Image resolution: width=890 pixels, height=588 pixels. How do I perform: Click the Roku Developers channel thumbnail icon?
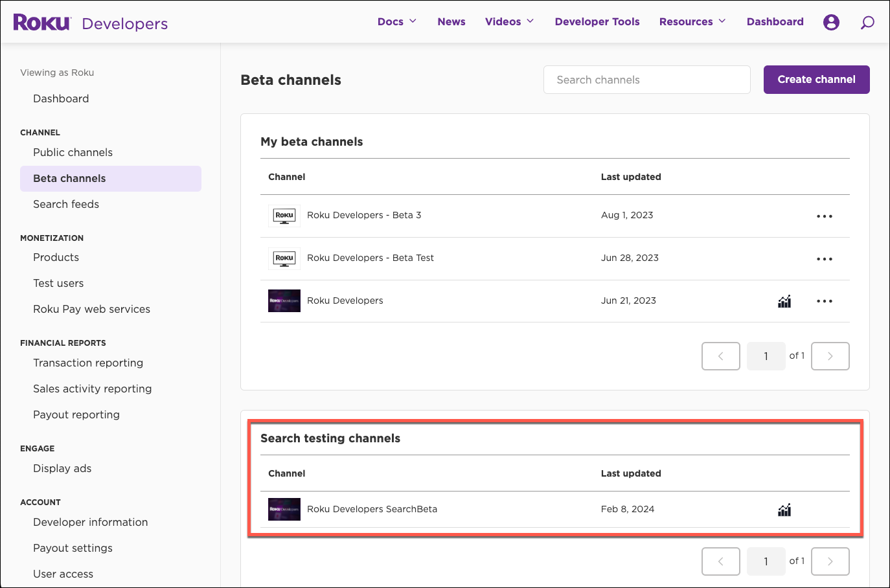pyautogui.click(x=284, y=300)
